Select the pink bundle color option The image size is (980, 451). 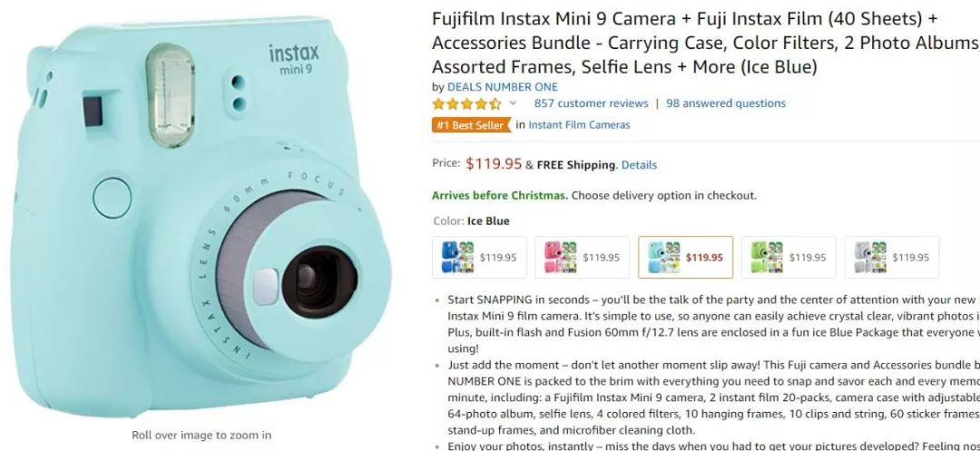coord(582,257)
